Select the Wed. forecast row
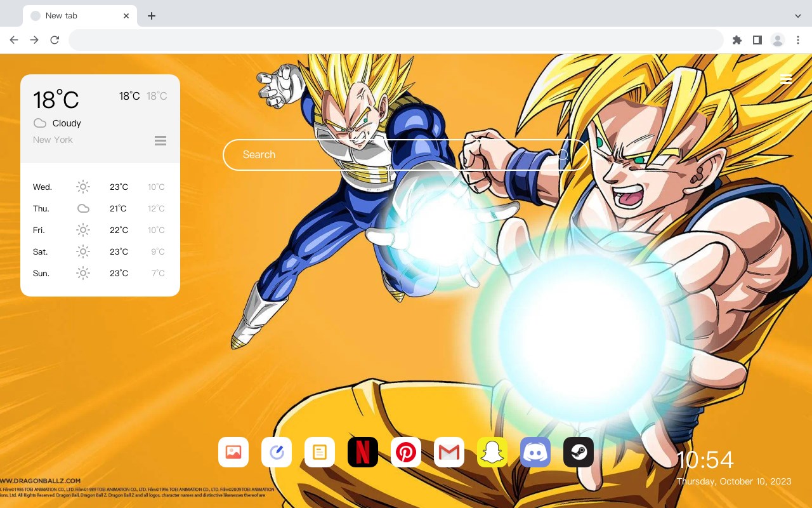This screenshot has width=812, height=508. click(100, 187)
